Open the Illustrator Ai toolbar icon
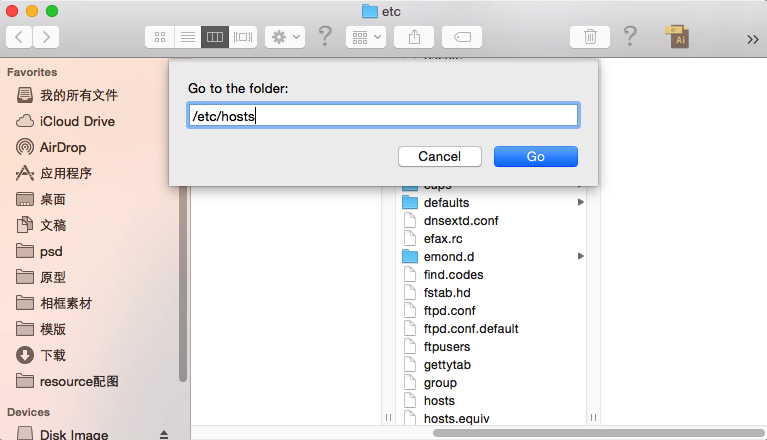The height and width of the screenshot is (440, 767). [x=677, y=37]
